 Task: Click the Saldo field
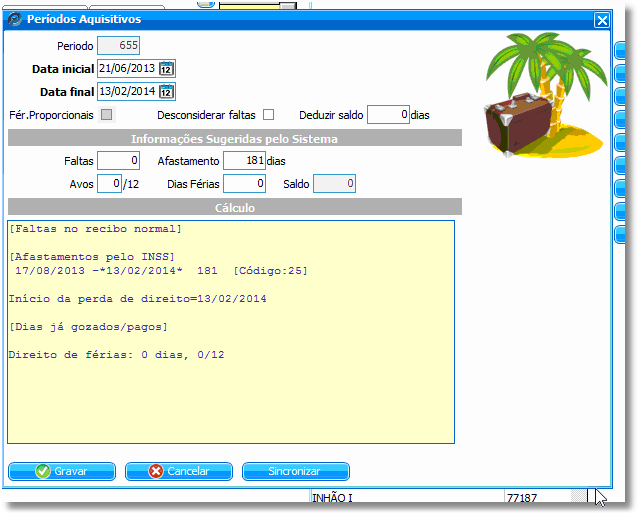click(335, 183)
